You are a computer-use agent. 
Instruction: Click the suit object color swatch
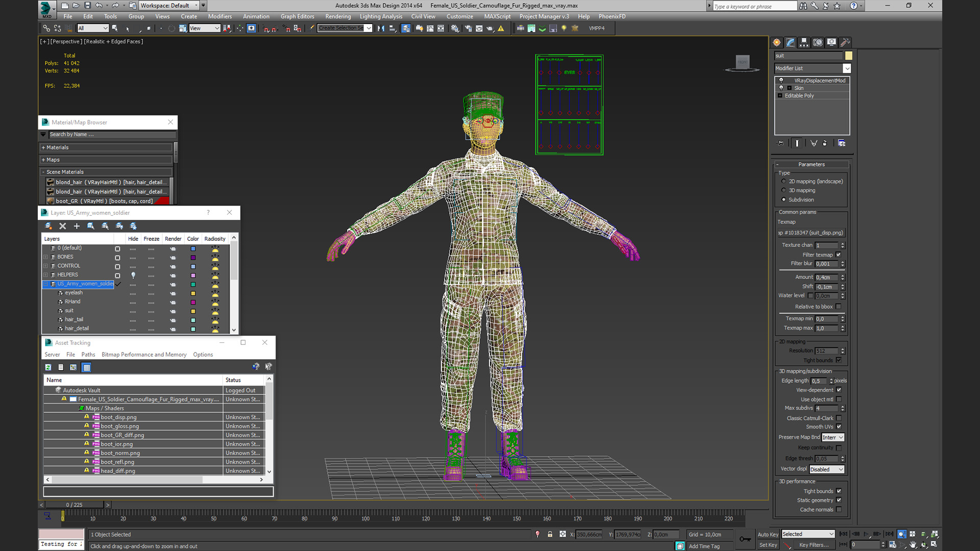click(x=848, y=56)
